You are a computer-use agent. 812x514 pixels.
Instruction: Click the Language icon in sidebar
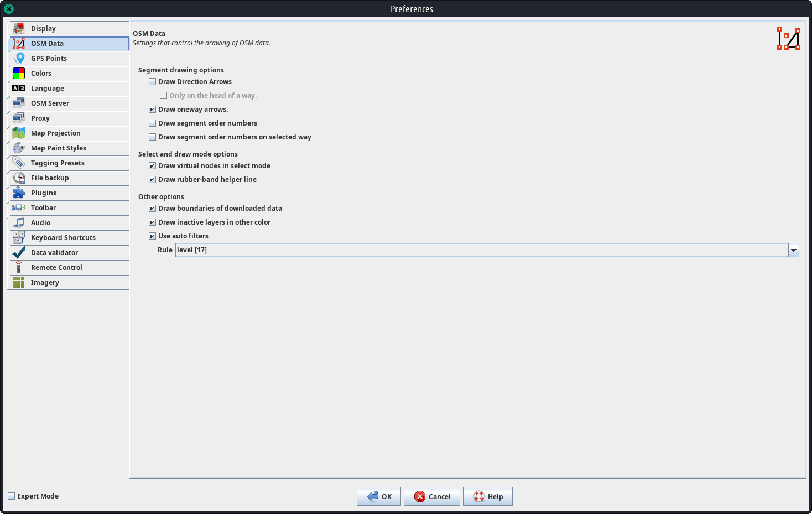[x=19, y=88]
